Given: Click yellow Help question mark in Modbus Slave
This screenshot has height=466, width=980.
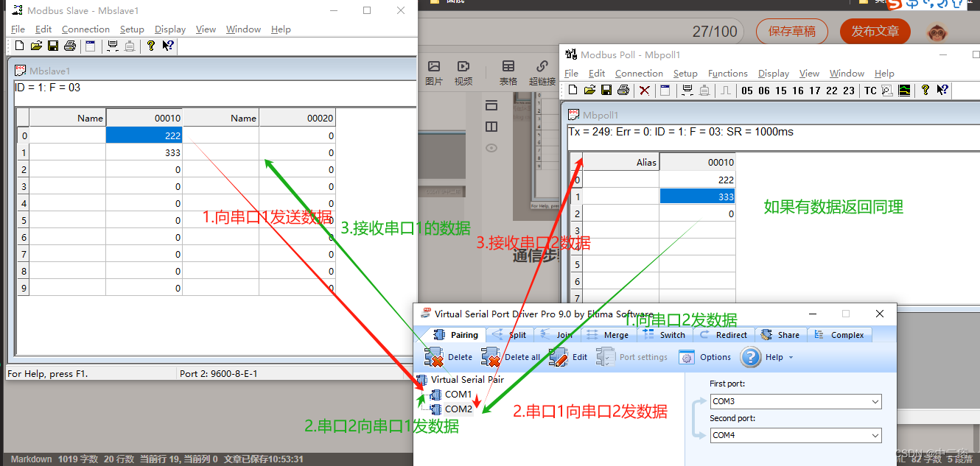Looking at the screenshot, I should [151, 46].
